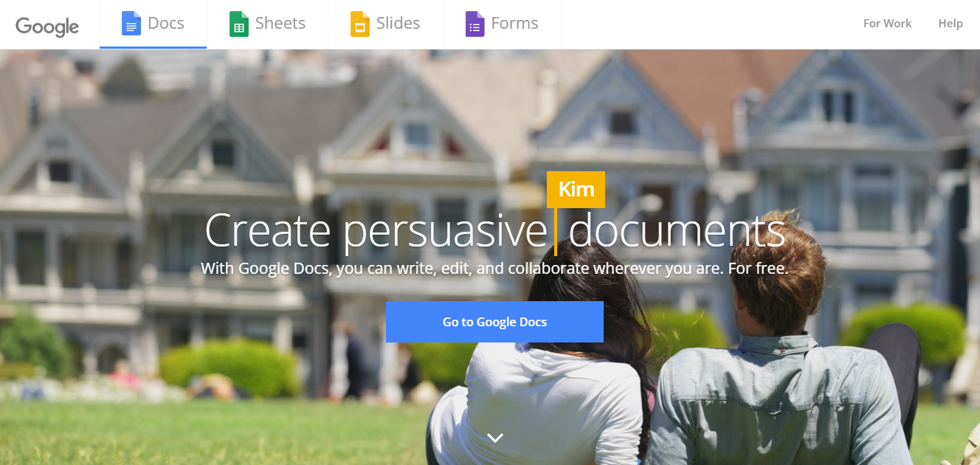Click the Go to Google Docs button
Viewport: 980px width, 465px height.
(494, 322)
